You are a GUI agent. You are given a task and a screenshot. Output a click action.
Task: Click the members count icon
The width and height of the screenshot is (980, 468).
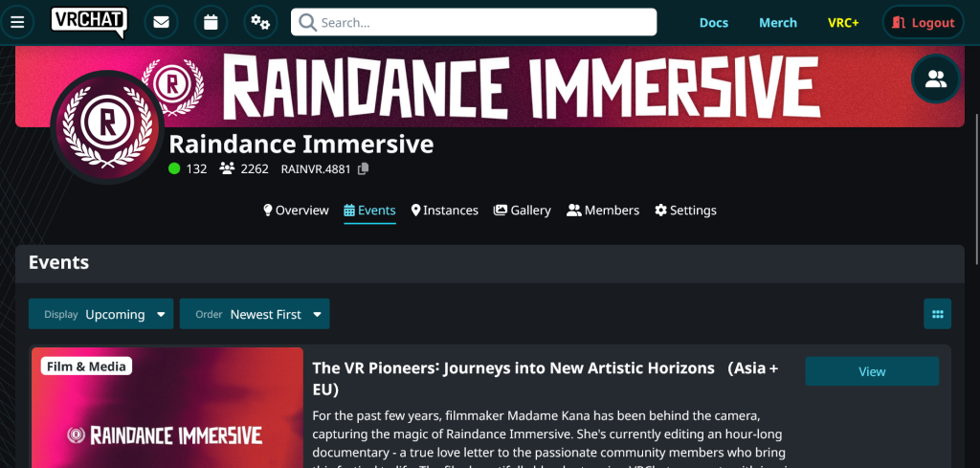click(x=227, y=168)
